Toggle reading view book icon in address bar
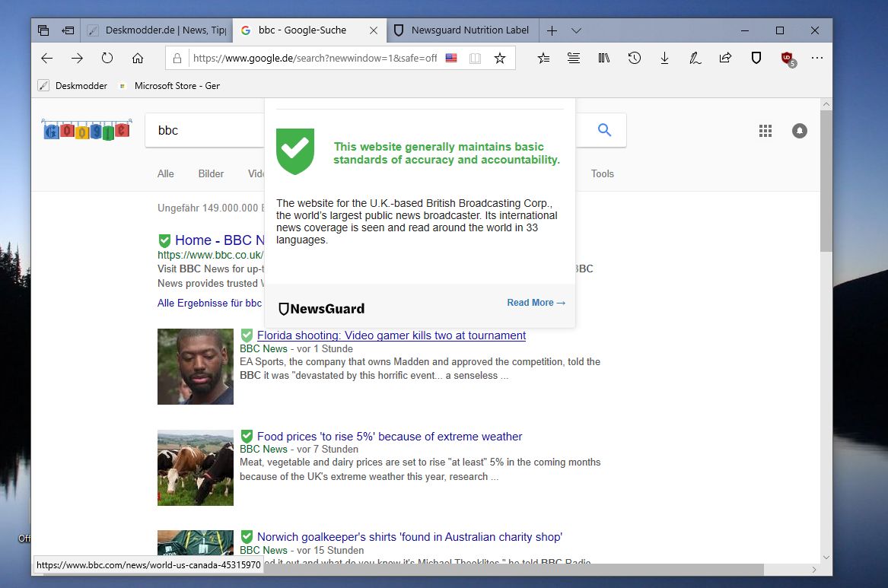Image resolution: width=888 pixels, height=588 pixels. point(476,58)
